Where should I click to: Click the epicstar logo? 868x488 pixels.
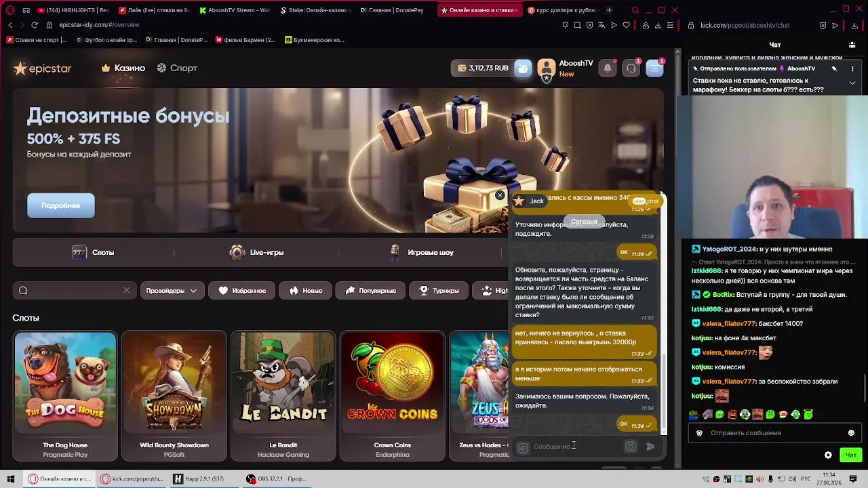point(42,68)
